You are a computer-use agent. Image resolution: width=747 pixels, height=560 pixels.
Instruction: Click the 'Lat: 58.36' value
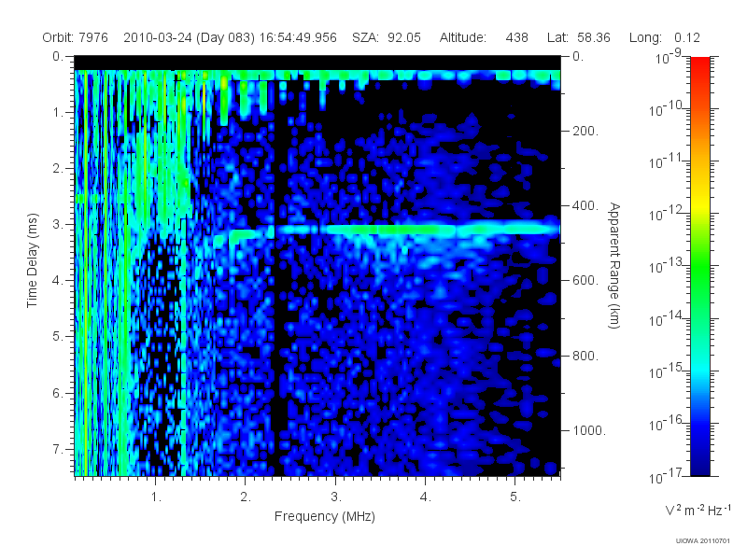(x=579, y=37)
